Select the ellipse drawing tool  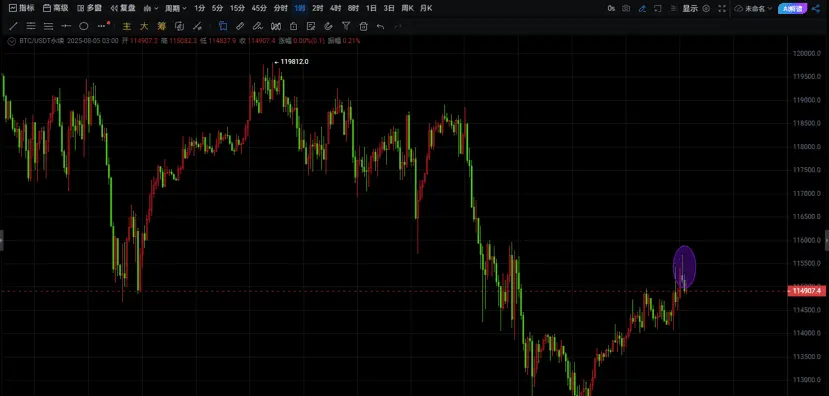click(84, 26)
